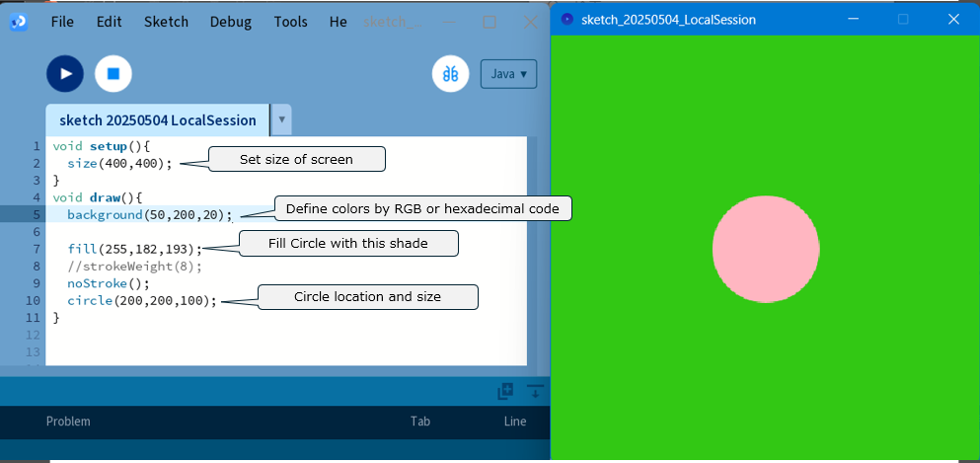Screen dimensions: 980x463
Task: Open the Help menu
Action: 339,22
